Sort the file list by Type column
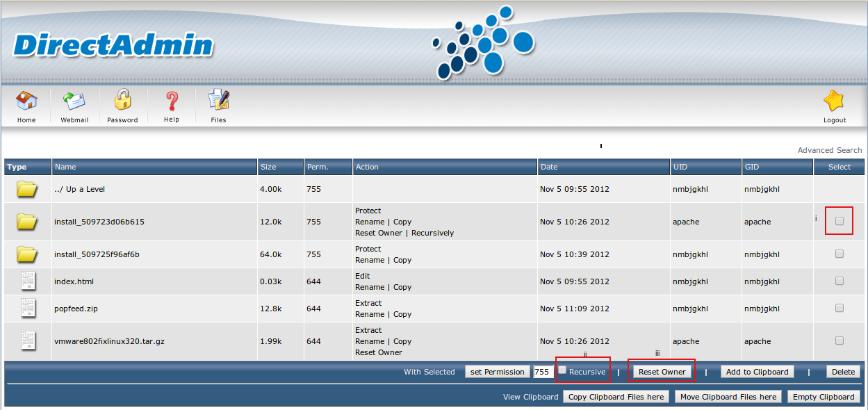The width and height of the screenshot is (868, 410). point(17,167)
